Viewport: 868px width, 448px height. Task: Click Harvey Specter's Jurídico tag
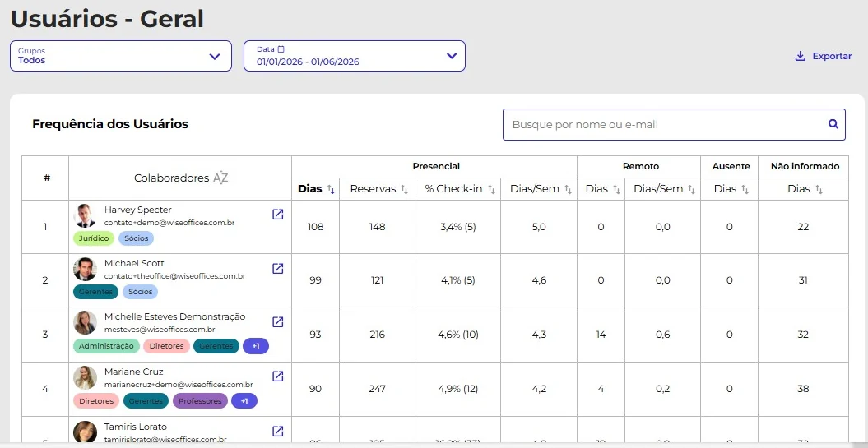point(94,238)
